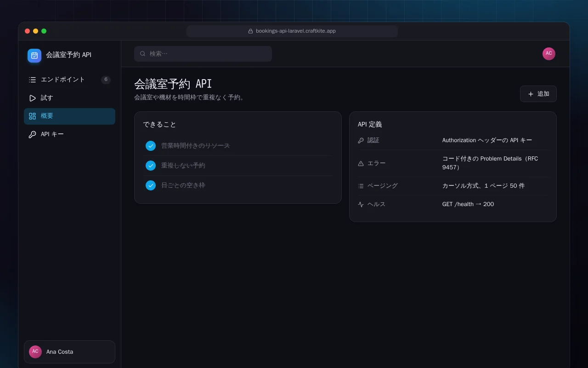The height and width of the screenshot is (368, 588).
Task: Click the Problem Details RFC 9457 value
Action: 490,163
